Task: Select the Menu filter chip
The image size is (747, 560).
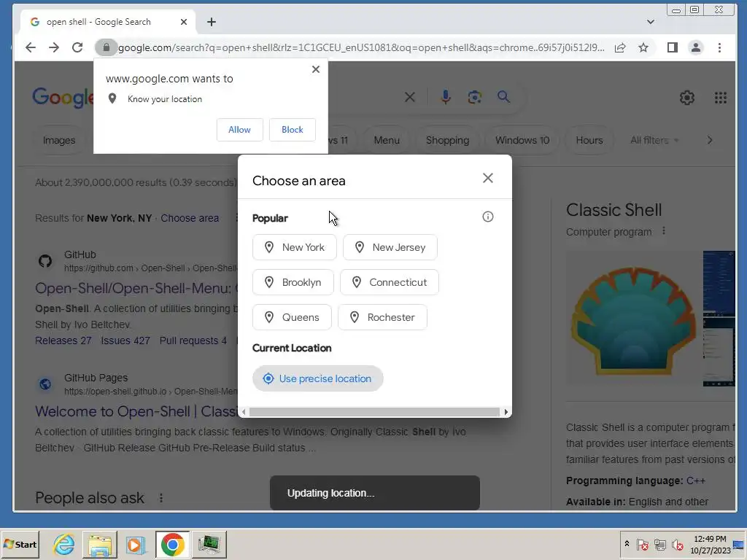Action: (x=387, y=141)
